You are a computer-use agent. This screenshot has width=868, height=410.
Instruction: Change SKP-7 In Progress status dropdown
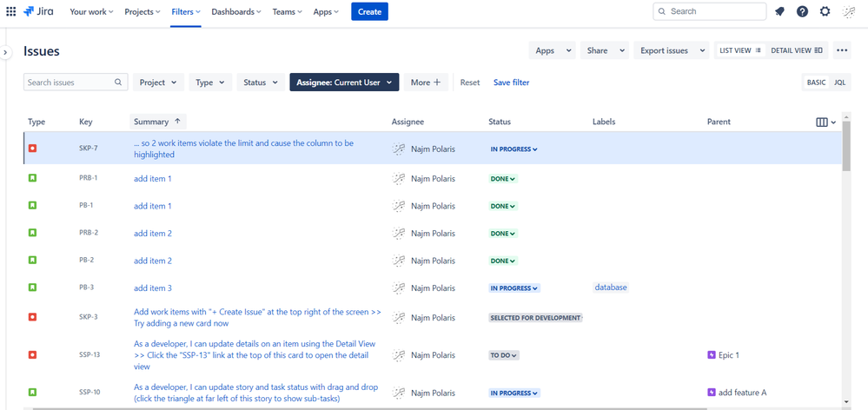click(514, 149)
